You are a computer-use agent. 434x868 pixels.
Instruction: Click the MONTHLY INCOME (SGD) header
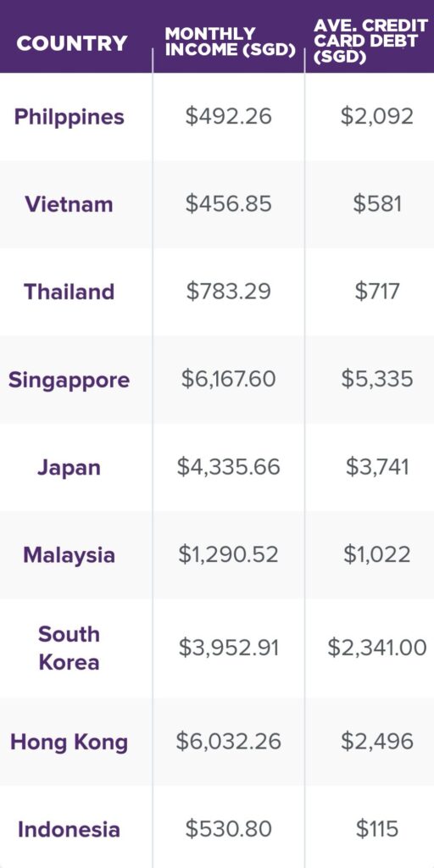(231, 42)
